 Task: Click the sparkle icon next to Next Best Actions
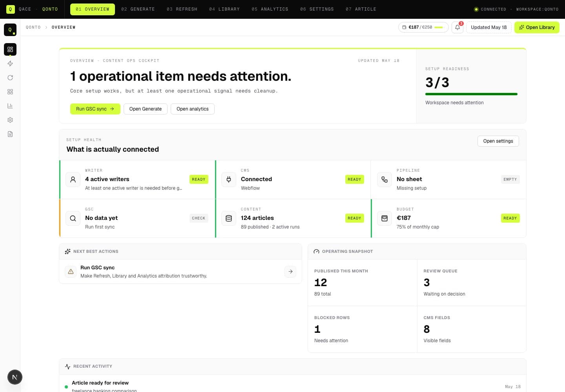pyautogui.click(x=67, y=251)
